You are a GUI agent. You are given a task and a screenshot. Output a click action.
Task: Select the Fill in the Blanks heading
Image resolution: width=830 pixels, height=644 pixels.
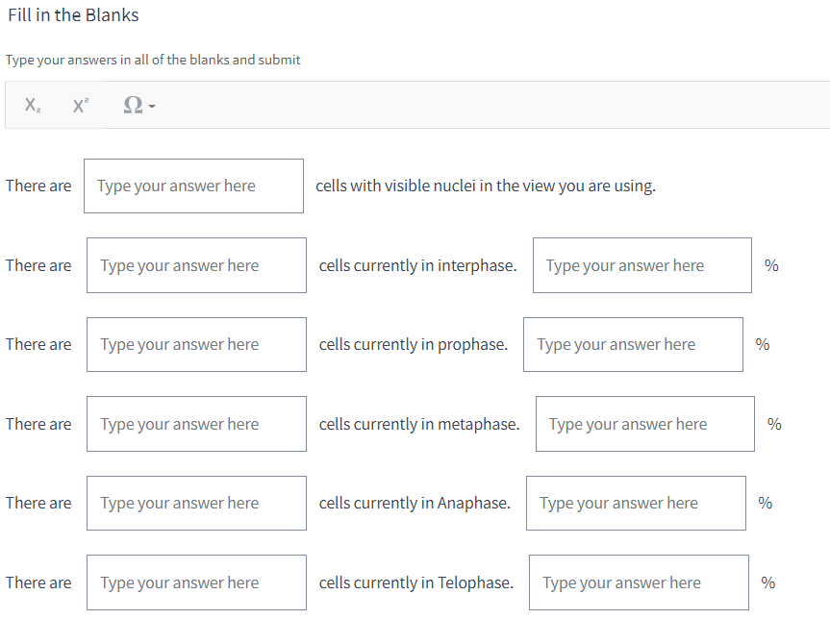(72, 15)
